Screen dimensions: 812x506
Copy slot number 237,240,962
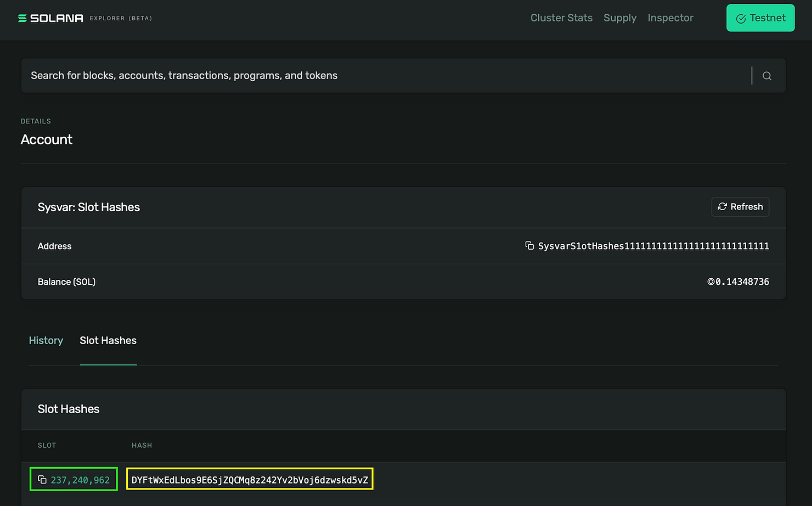[42, 480]
